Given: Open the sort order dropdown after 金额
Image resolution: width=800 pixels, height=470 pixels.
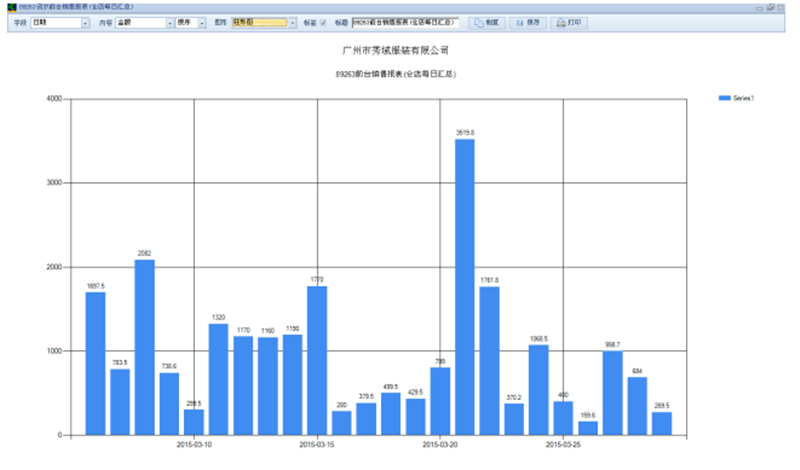Looking at the screenshot, I should [201, 22].
